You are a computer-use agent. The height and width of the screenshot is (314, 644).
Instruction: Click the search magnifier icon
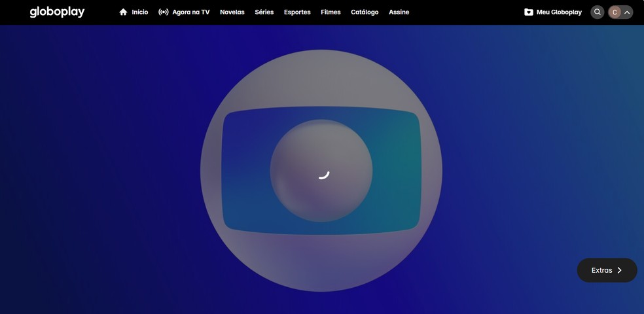[x=598, y=12]
